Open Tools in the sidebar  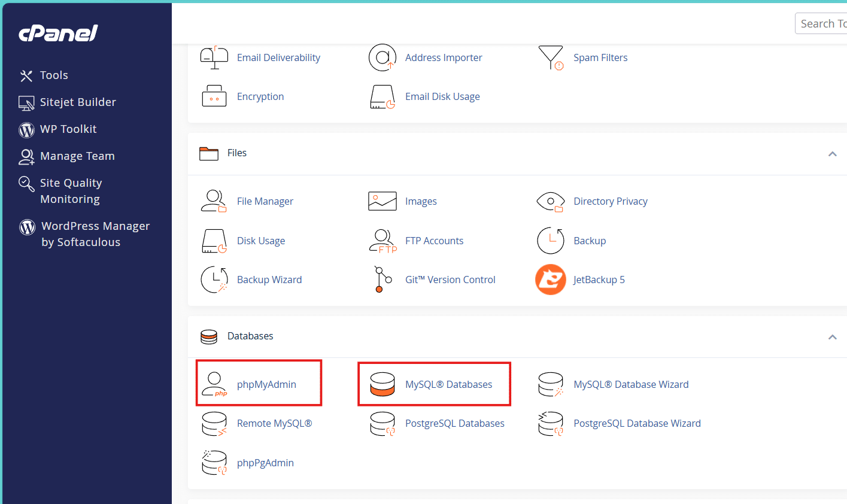pos(54,75)
